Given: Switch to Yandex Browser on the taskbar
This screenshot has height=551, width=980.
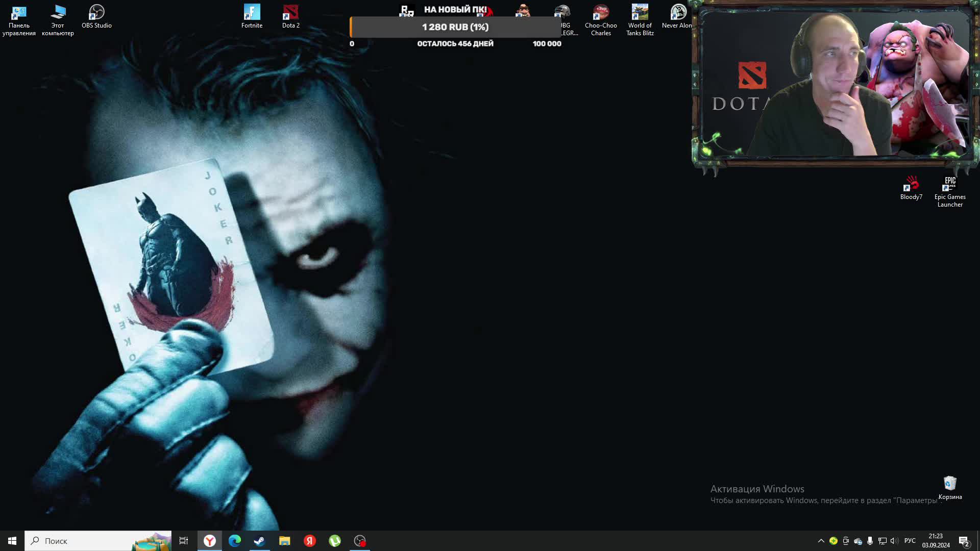Looking at the screenshot, I should tap(210, 541).
